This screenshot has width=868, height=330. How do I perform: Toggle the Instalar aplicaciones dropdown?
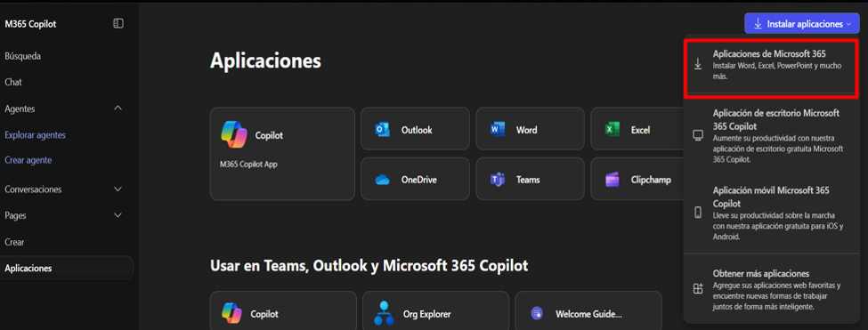(x=801, y=24)
